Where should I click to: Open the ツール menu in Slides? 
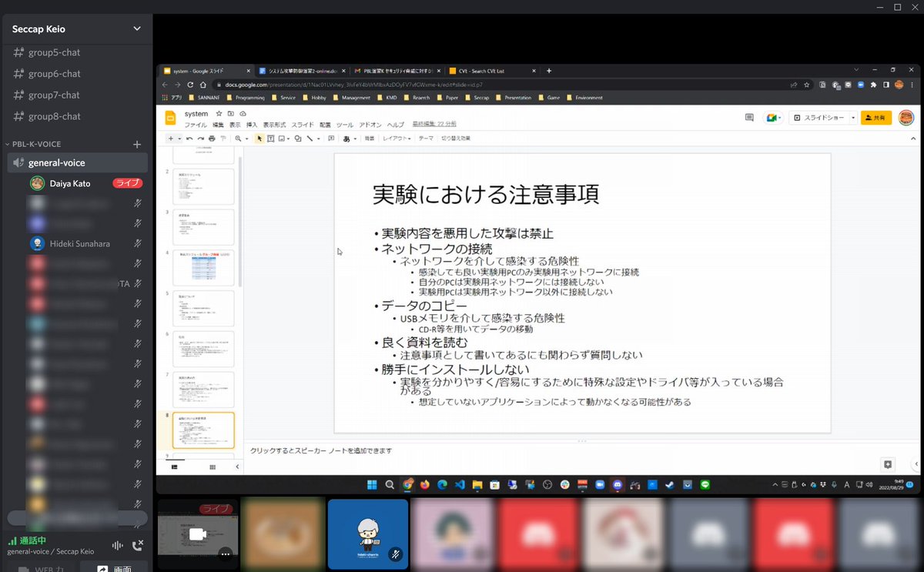pyautogui.click(x=345, y=124)
